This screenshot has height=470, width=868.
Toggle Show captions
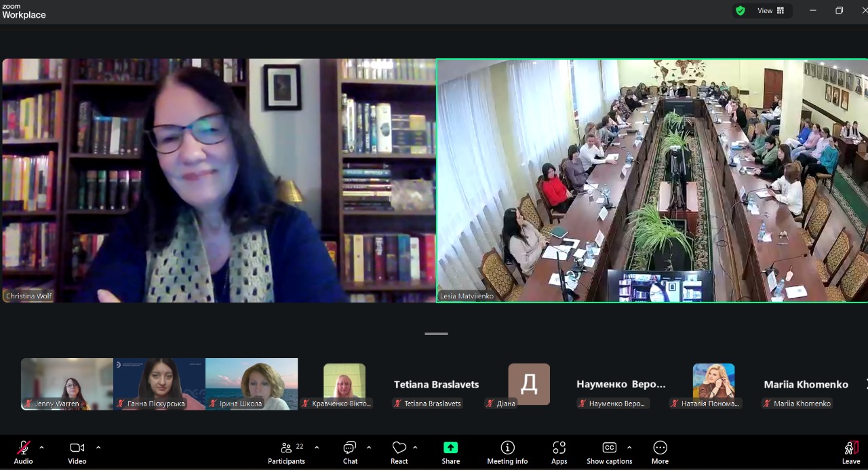(609, 452)
